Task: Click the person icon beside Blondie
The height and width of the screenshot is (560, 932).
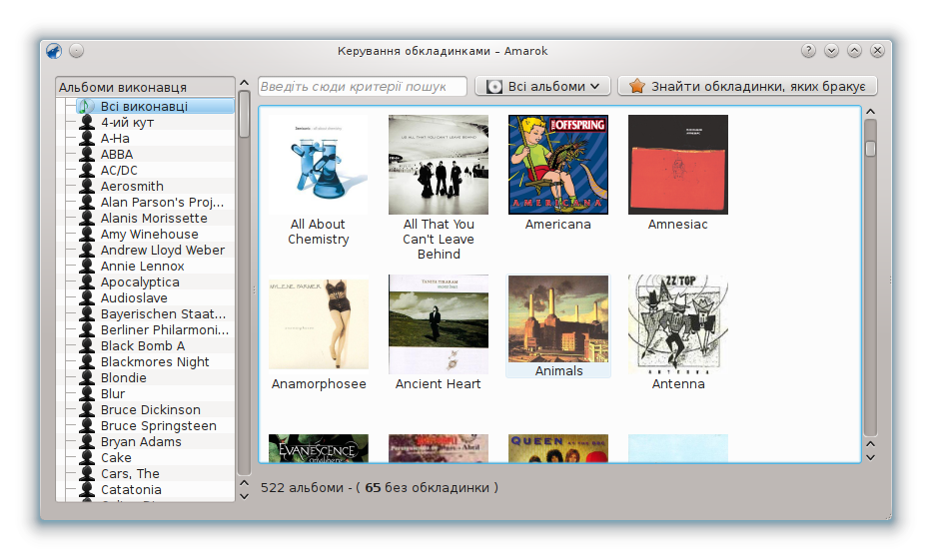Action: [x=87, y=378]
